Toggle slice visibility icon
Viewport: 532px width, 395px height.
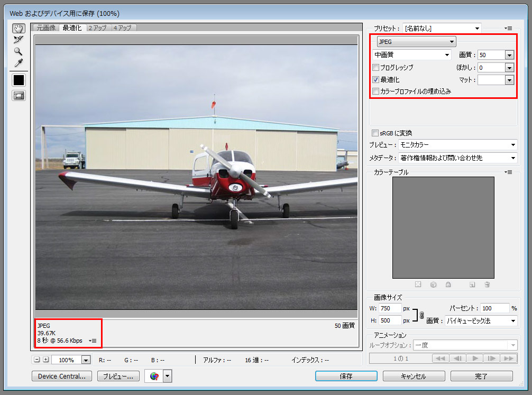pos(19,96)
